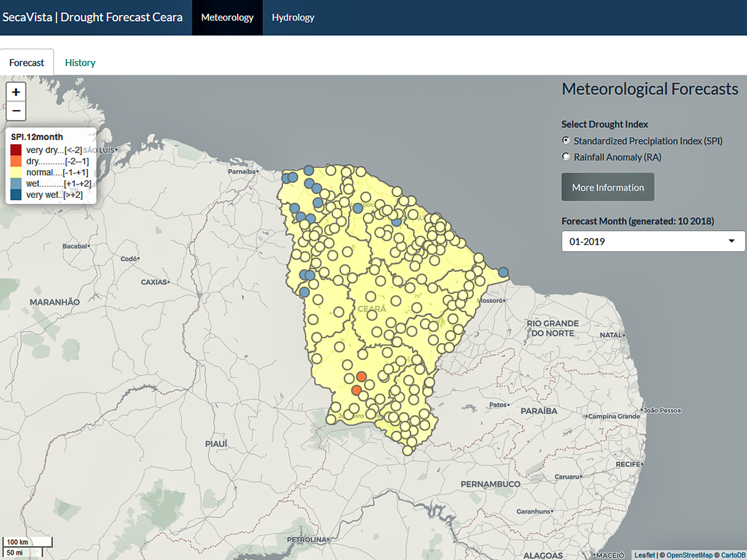Open the Leaflet attribution link
The image size is (747, 560).
tap(644, 555)
